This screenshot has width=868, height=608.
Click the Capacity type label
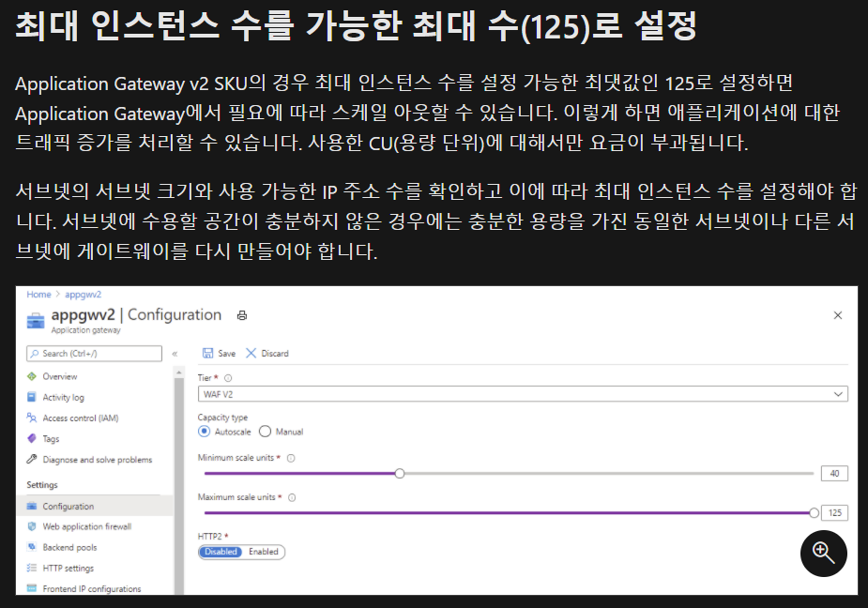click(x=222, y=418)
